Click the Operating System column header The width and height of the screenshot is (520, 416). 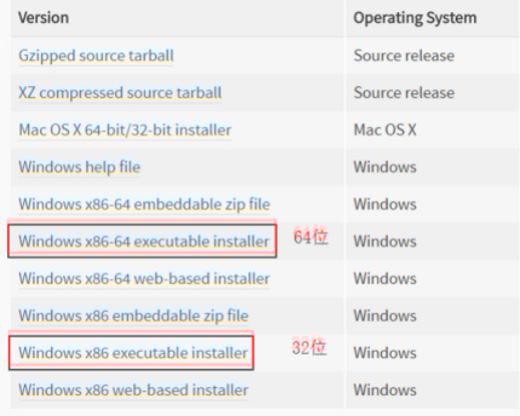415,18
